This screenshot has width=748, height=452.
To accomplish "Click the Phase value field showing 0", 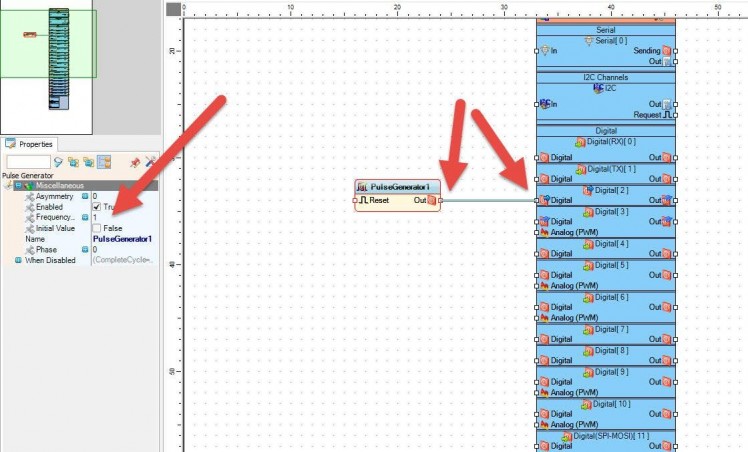I will 124,249.
